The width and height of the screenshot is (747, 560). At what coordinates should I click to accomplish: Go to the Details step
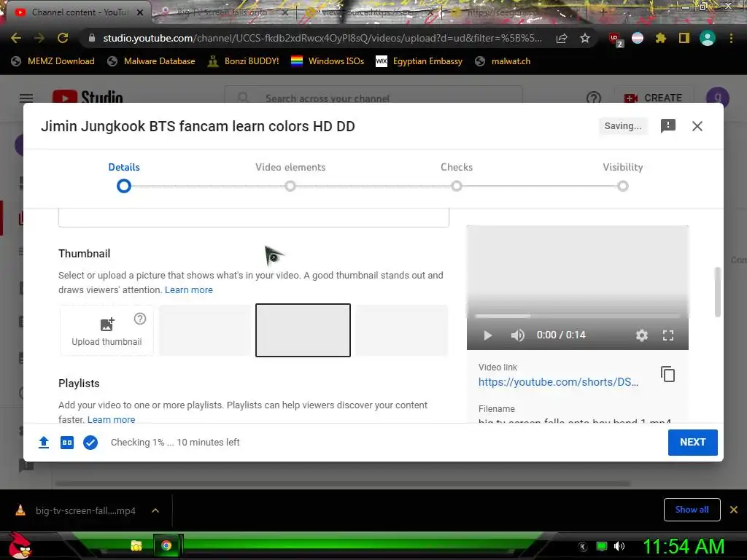(124, 176)
